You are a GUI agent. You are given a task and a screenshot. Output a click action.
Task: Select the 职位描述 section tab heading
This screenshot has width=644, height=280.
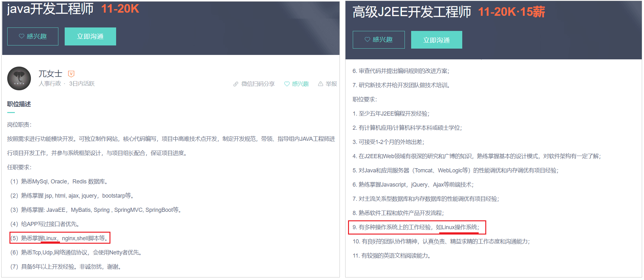tap(19, 104)
